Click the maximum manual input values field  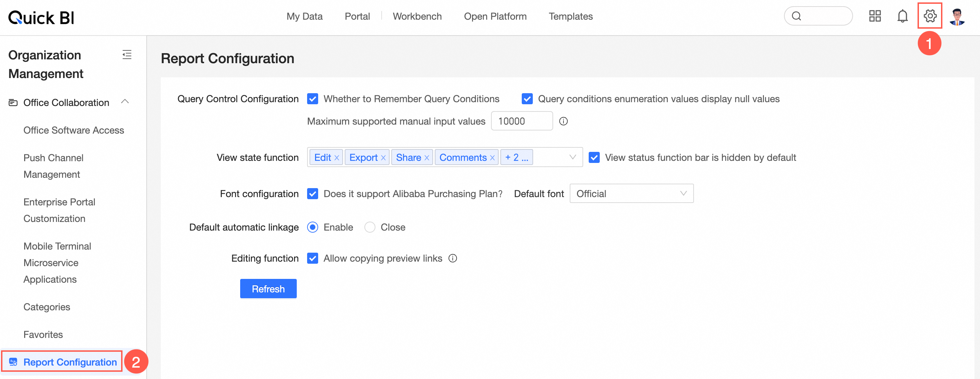pos(521,122)
